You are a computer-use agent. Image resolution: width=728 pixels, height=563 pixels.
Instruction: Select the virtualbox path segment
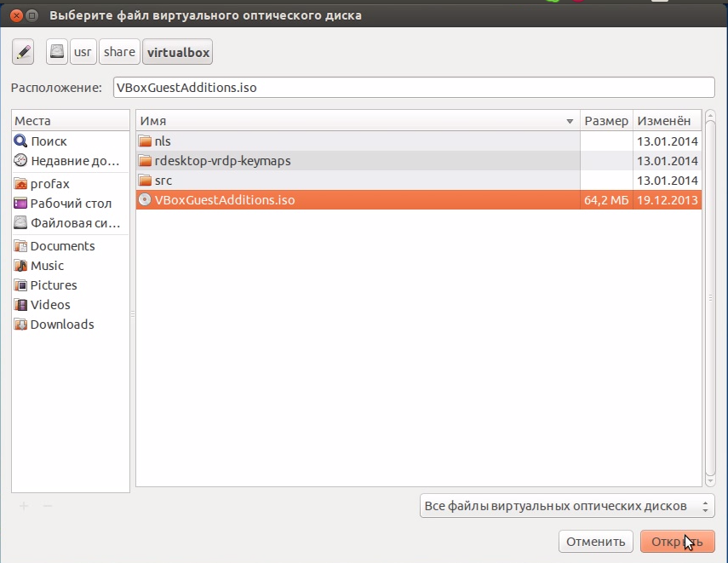coord(178,52)
